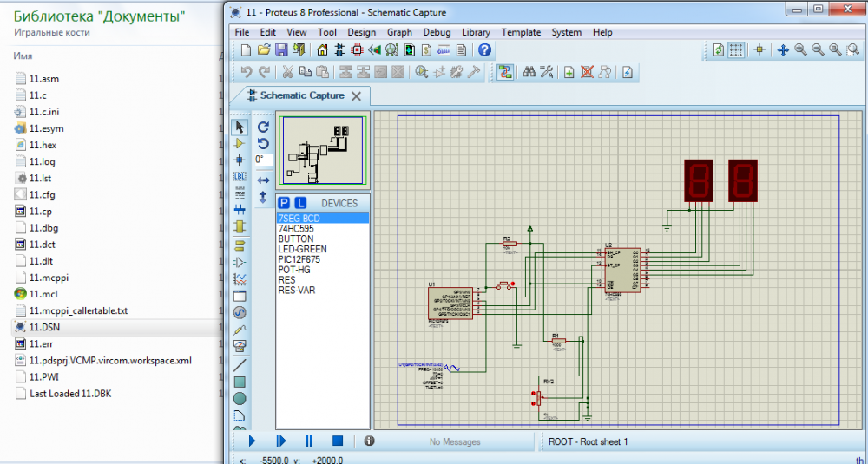868x464 pixels.
Task: Click the Pause simulation button
Action: [309, 441]
